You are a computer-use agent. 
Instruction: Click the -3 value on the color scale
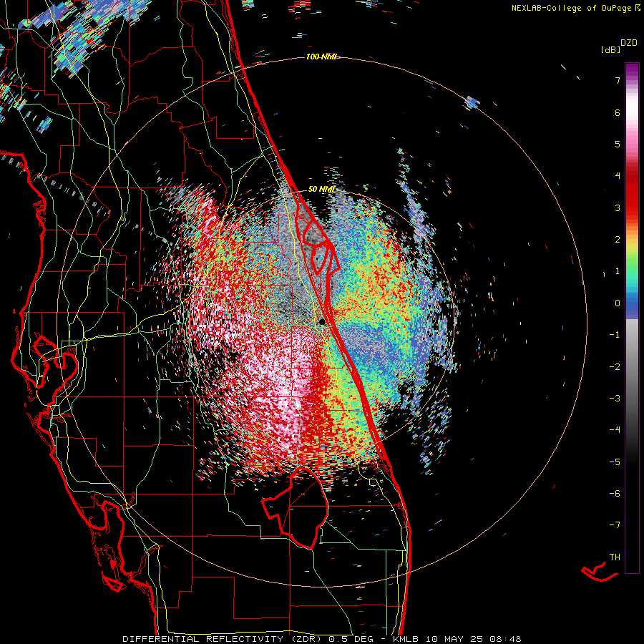click(615, 398)
